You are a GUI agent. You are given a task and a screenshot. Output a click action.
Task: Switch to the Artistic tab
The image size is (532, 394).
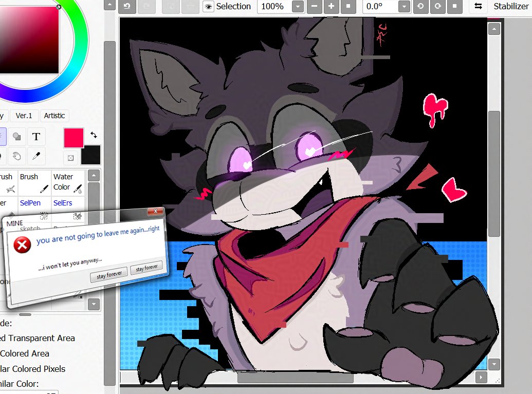[54, 116]
